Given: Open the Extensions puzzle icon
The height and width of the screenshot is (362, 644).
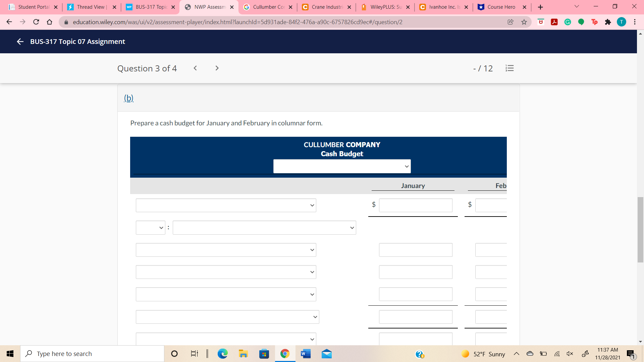Looking at the screenshot, I should (x=608, y=22).
